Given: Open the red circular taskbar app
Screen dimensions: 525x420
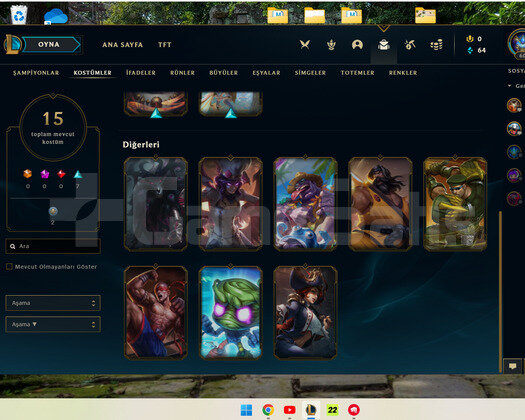Looking at the screenshot, I should pos(354,410).
